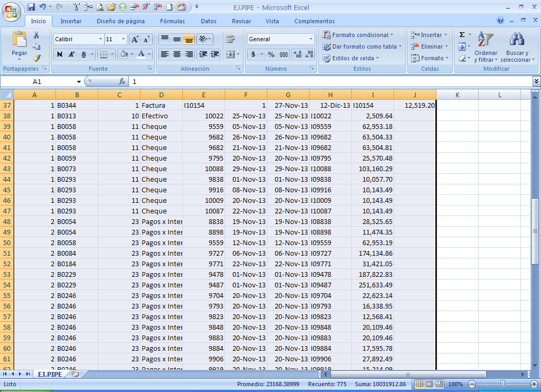Increase decimal places
Screen dimensions: 541x392
[x=297, y=54]
